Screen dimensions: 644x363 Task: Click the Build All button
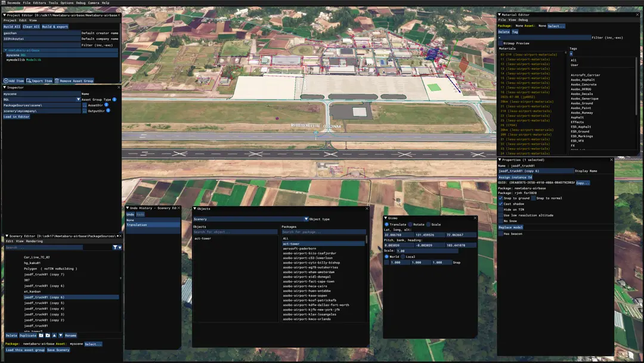click(x=11, y=27)
